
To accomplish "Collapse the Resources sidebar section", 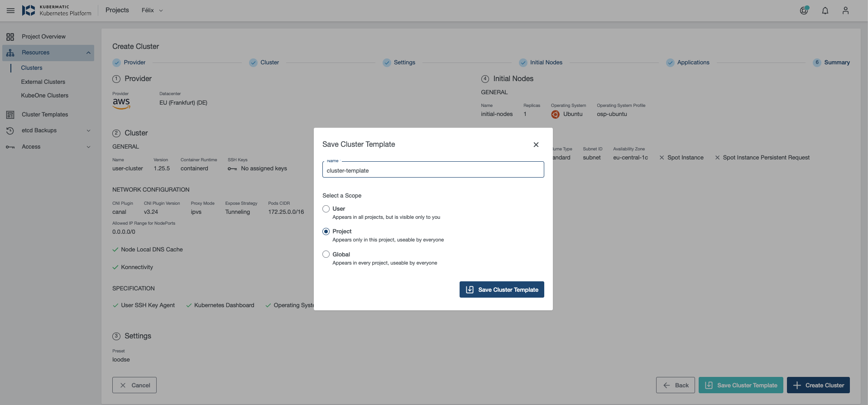I will (88, 53).
